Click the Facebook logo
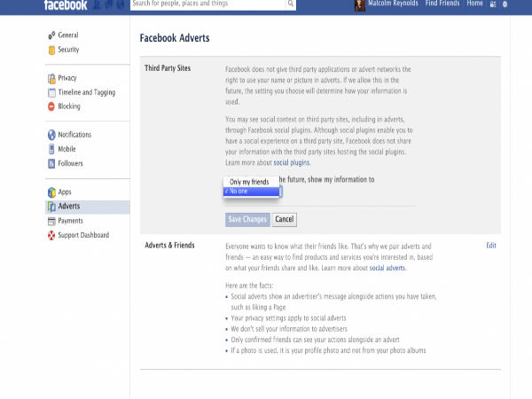 coord(66,4)
